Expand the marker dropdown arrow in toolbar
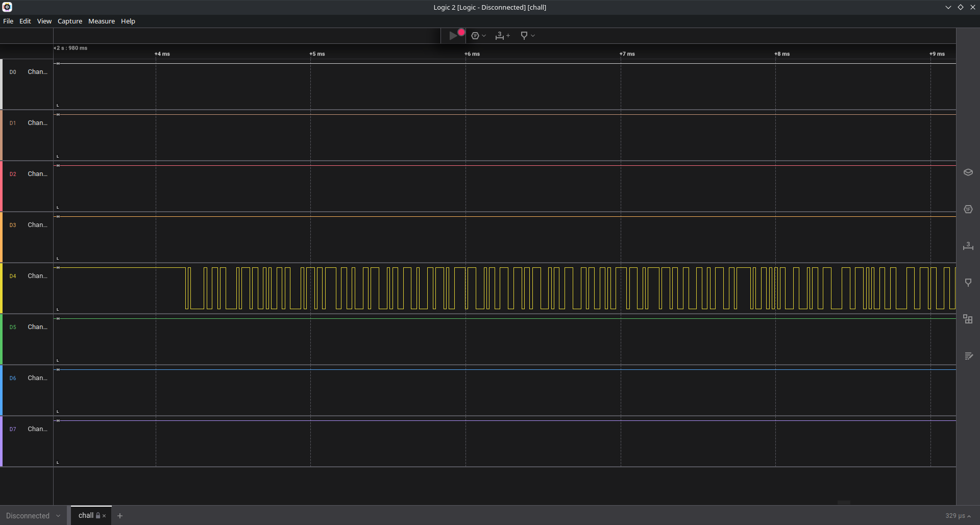 tap(533, 36)
